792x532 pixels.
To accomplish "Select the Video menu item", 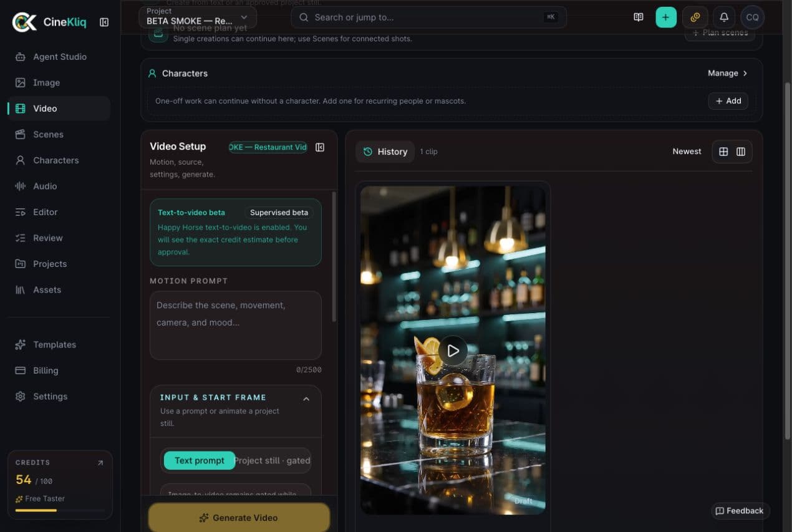I will 59,109.
